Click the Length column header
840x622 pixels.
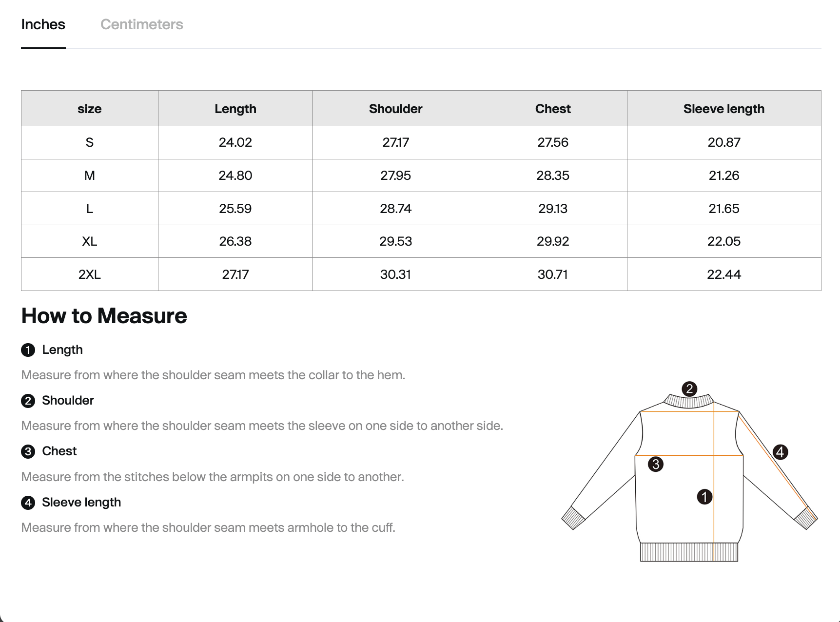pyautogui.click(x=235, y=108)
